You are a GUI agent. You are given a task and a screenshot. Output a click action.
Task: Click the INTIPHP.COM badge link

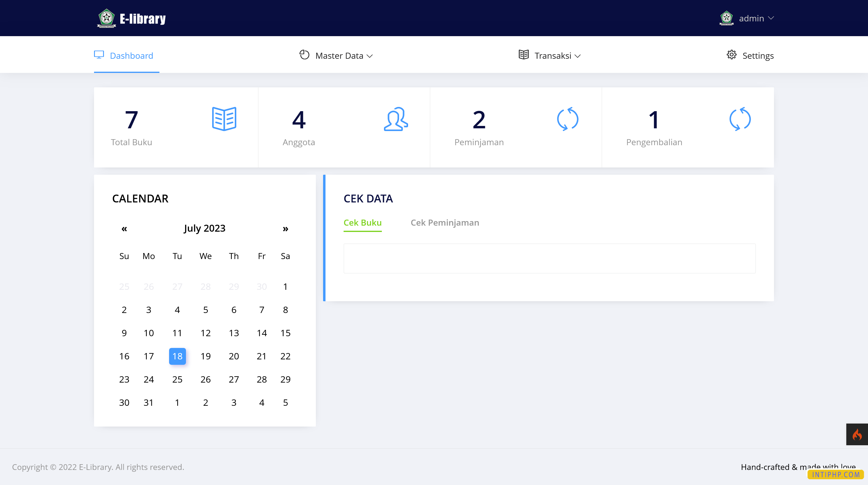pyautogui.click(x=835, y=474)
